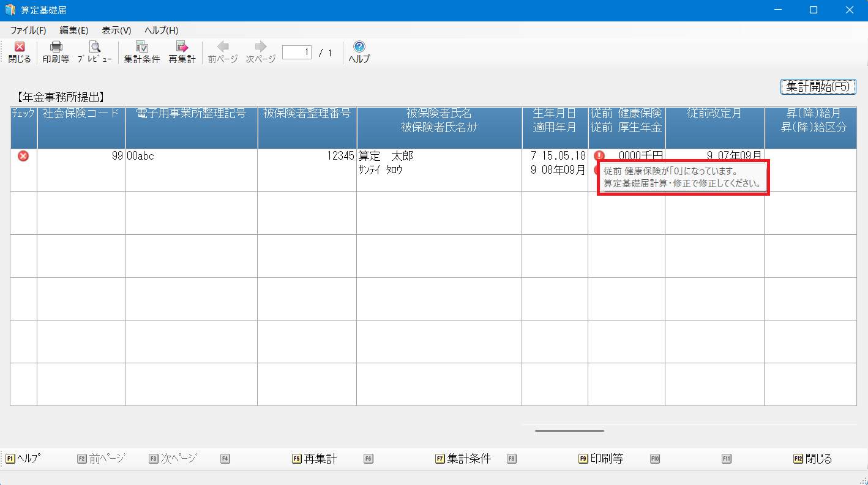Click the birthdate 7 15.05.18
The height and width of the screenshot is (485, 868).
558,157
